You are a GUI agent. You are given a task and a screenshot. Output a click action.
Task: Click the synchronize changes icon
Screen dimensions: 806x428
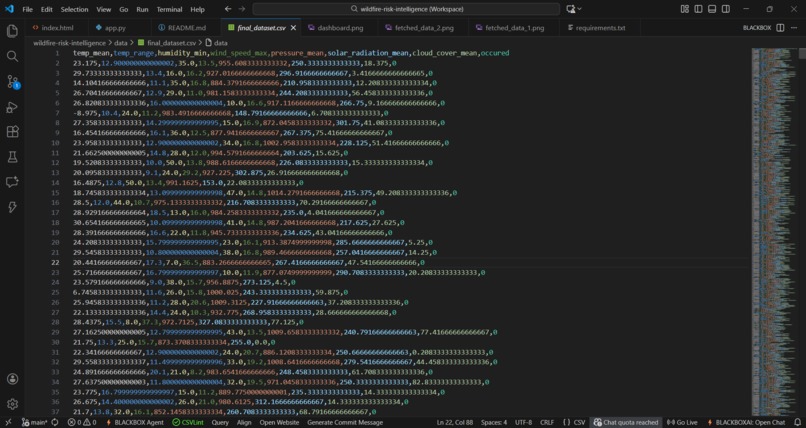click(55, 422)
